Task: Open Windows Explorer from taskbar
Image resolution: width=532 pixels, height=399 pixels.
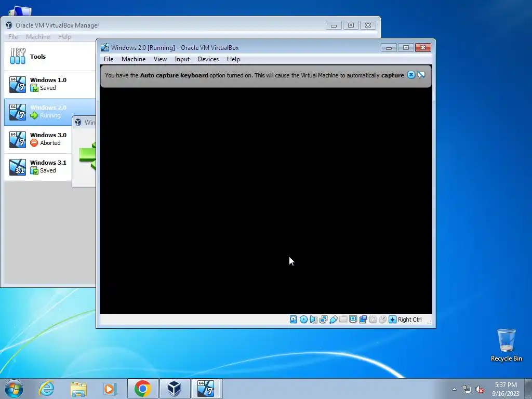Action: tap(78, 389)
